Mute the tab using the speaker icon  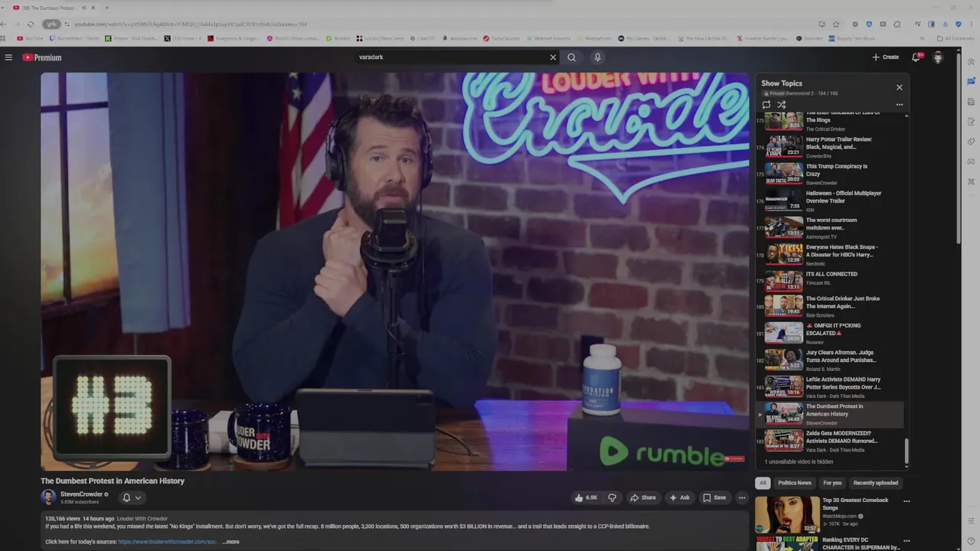click(83, 8)
